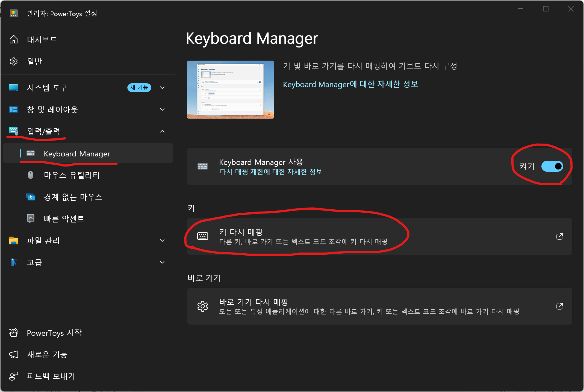Viewport: 584px width, 392px height.
Task: Open Keyboard Manager에 대한 자세한 정보 link
Action: [x=350, y=84]
